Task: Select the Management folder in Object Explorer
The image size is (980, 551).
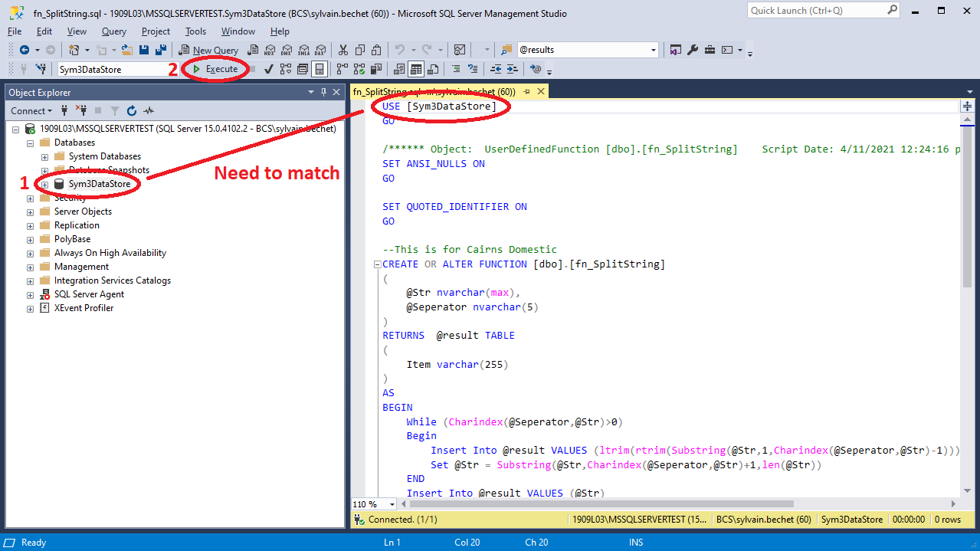Action: click(x=81, y=267)
